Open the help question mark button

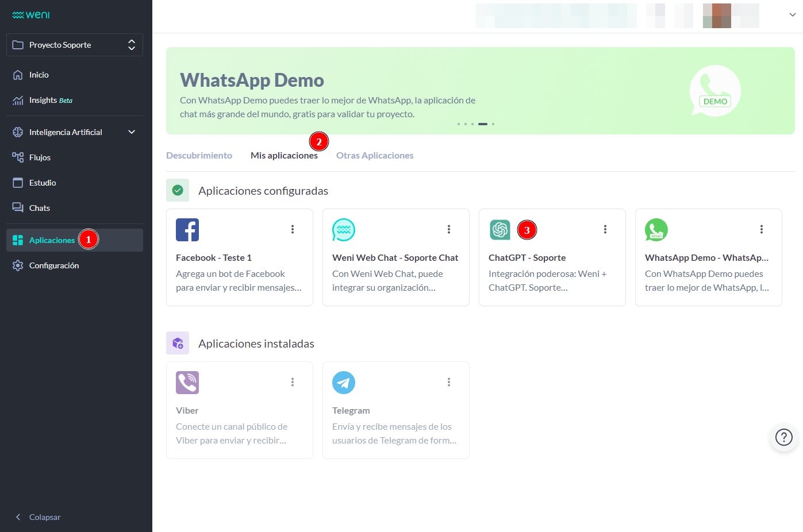point(783,437)
